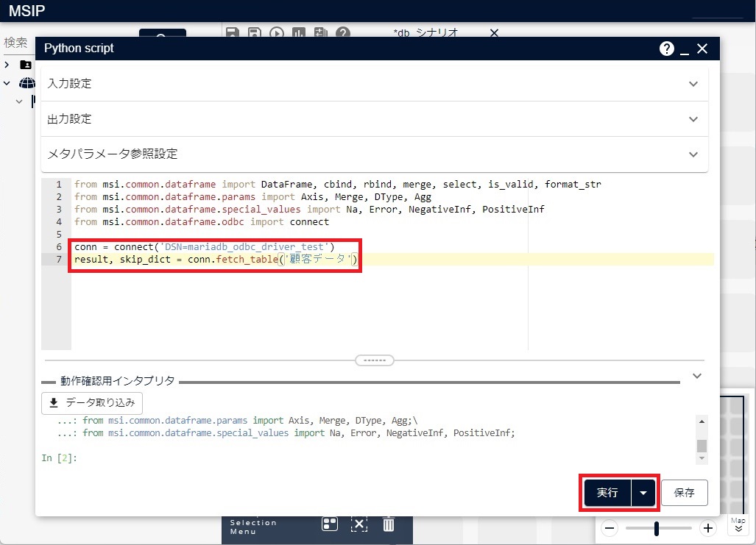Click the globe icon in the sidebar tree

pyautogui.click(x=27, y=83)
